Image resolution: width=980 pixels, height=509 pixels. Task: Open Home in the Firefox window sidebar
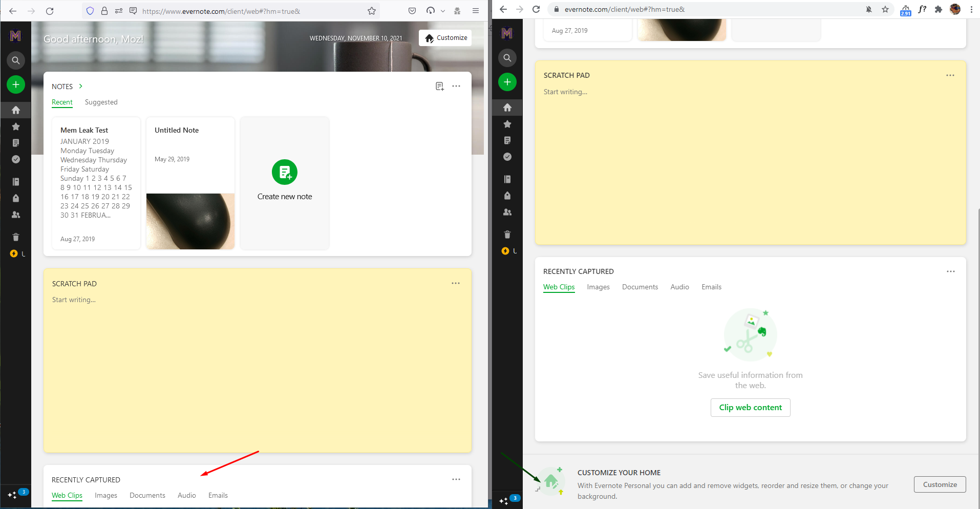[16, 110]
